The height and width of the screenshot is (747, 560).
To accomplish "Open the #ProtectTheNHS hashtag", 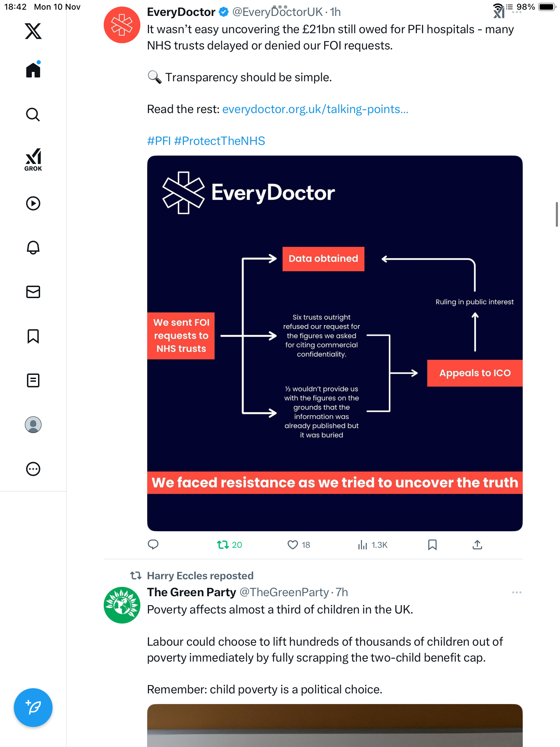I will (220, 141).
